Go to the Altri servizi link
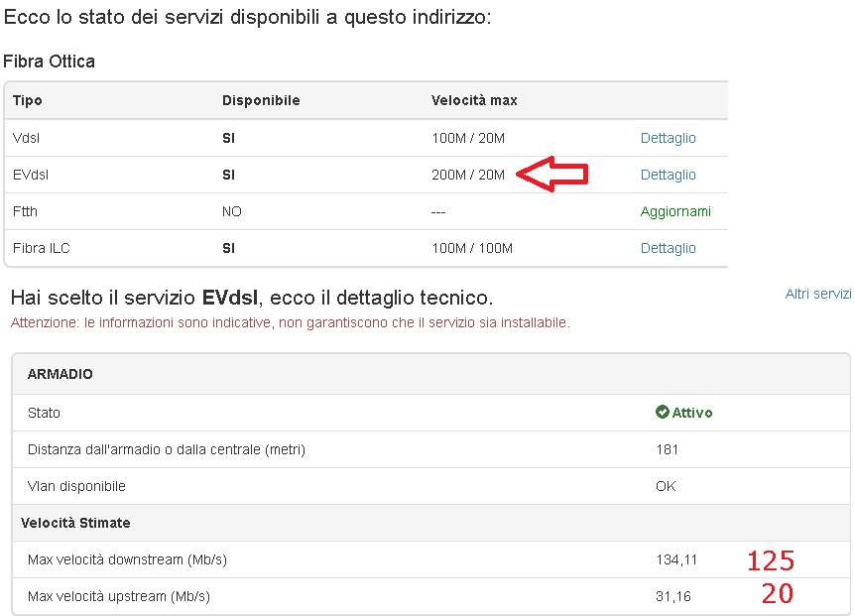The image size is (854, 616). pyautogui.click(x=817, y=295)
